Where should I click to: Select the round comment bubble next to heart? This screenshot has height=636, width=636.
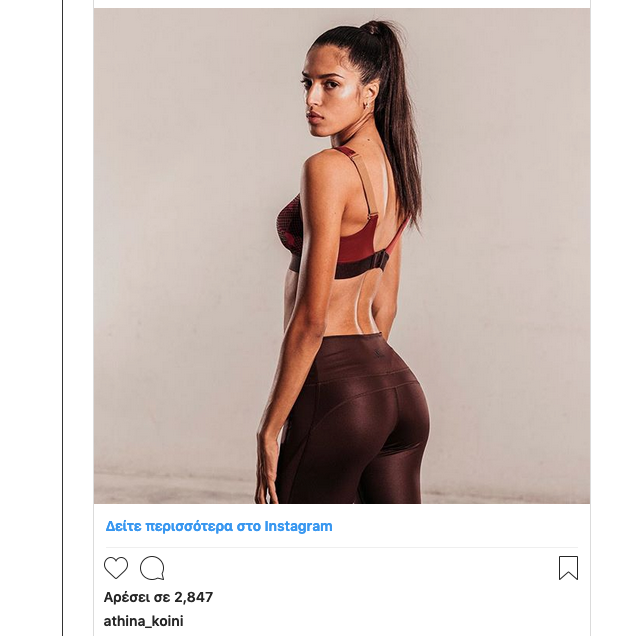click(x=152, y=568)
